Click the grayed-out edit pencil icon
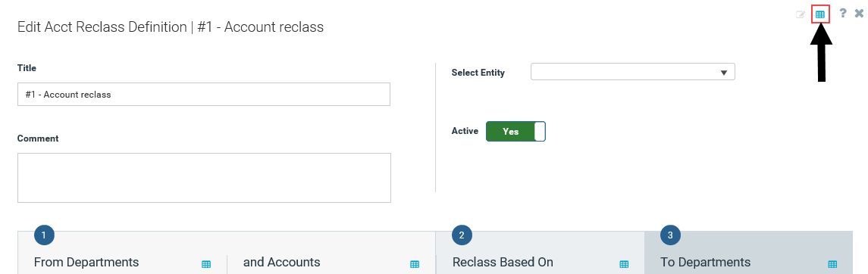The width and height of the screenshot is (868, 274). pyautogui.click(x=801, y=15)
